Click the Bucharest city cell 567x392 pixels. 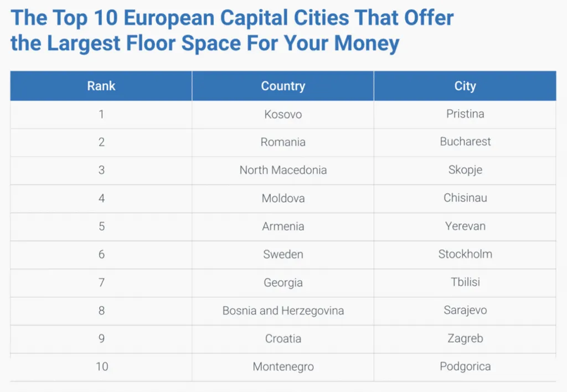click(465, 142)
